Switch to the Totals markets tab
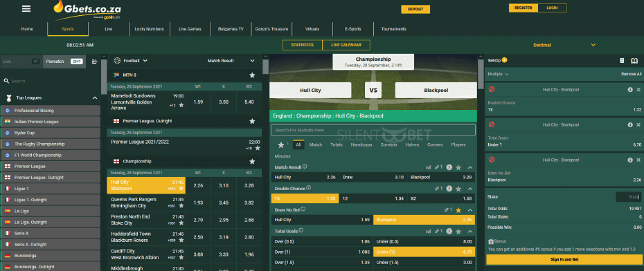This screenshot has width=644, height=271. (x=337, y=144)
